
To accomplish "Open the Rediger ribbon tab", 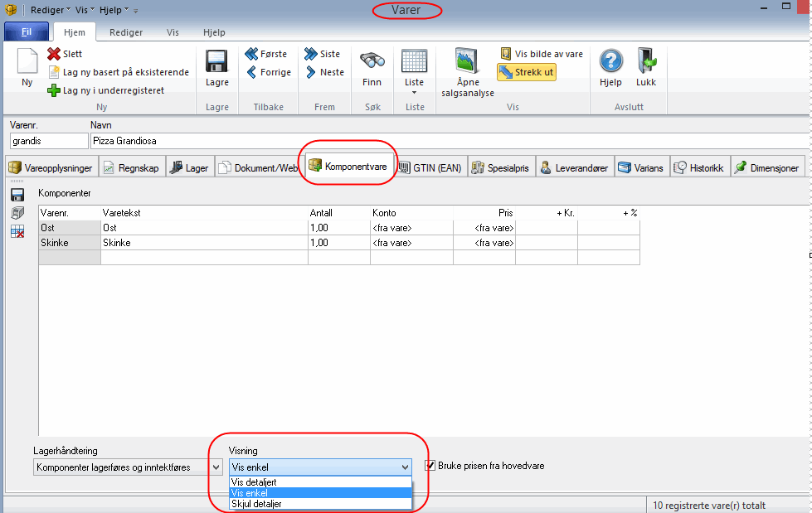I will coord(126,32).
